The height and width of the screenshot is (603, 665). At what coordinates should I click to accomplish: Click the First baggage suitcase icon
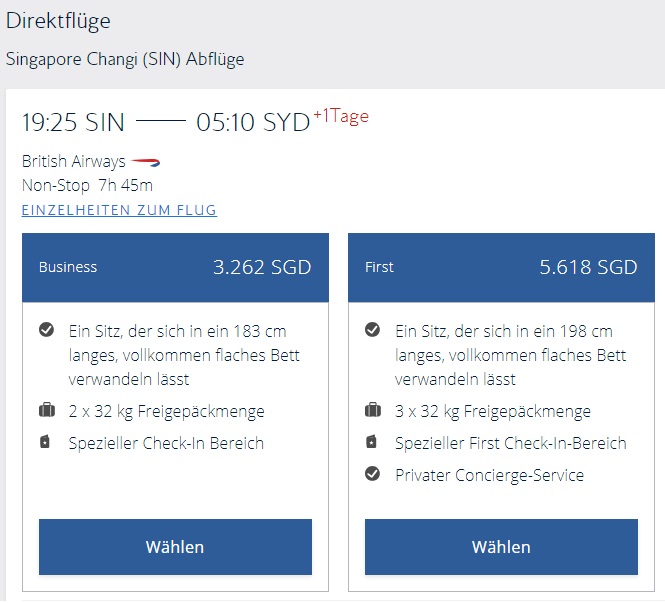click(373, 410)
